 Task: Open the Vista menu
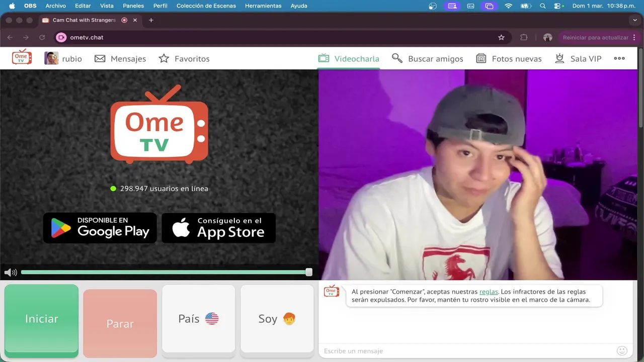107,6
